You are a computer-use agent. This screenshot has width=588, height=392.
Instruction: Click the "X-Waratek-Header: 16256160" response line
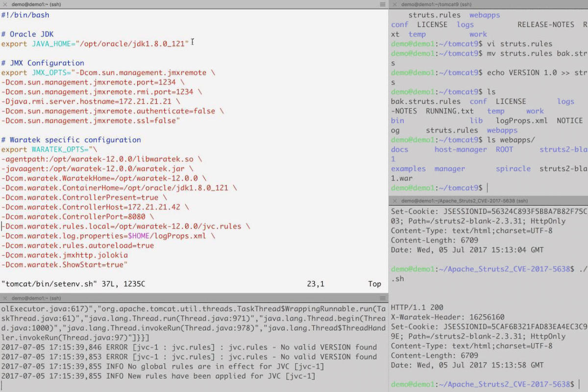click(447, 317)
